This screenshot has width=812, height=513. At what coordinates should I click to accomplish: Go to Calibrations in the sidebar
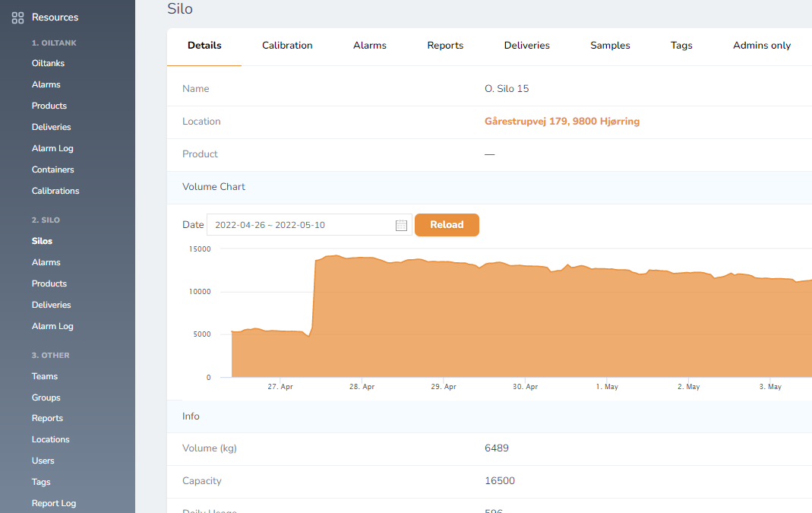click(55, 191)
